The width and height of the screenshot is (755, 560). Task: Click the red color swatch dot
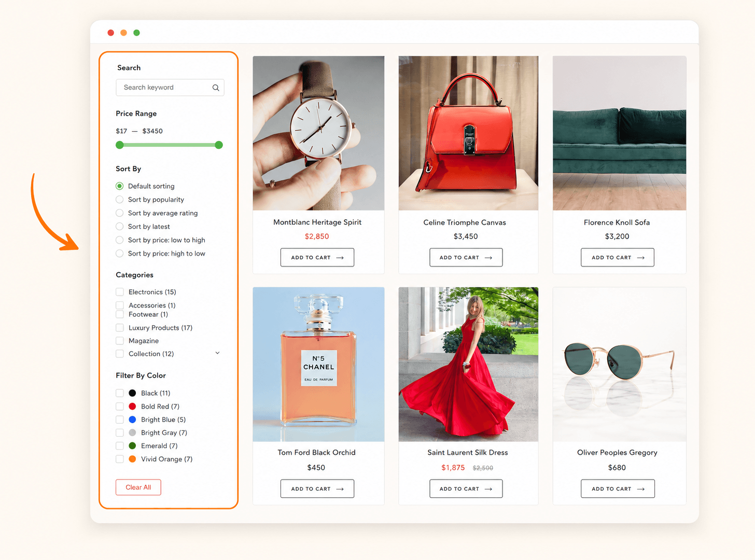[x=132, y=407]
